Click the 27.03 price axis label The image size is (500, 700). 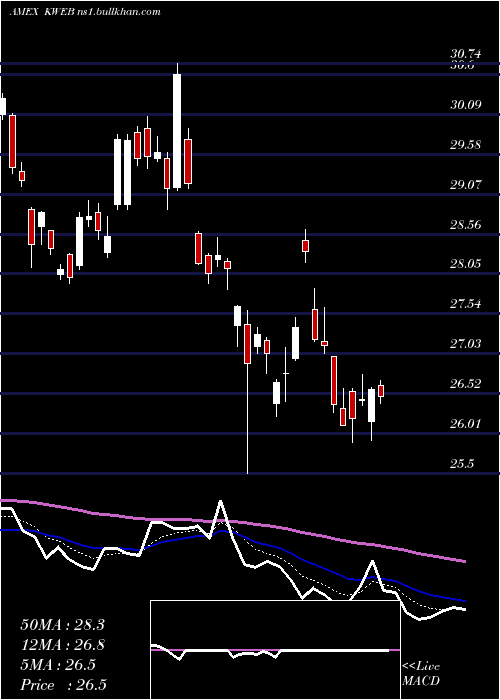coord(466,344)
